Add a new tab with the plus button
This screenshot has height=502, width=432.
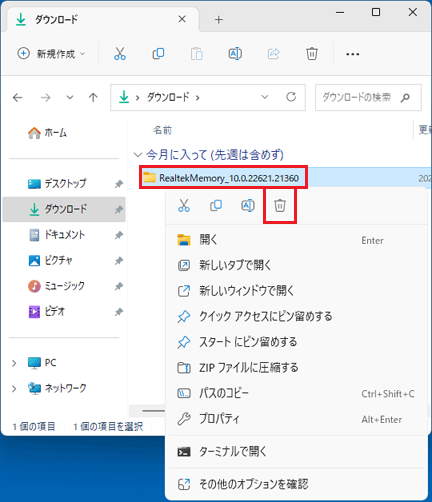[219, 20]
